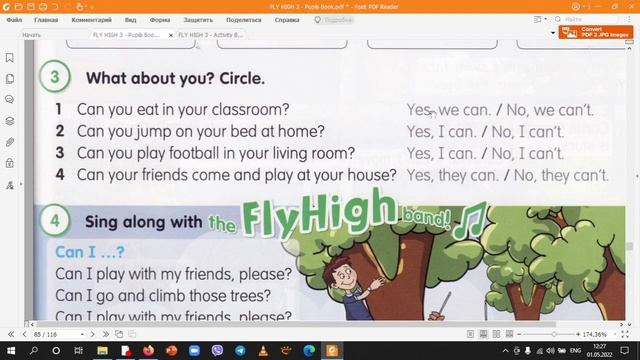Go to the previous page
640x360 pixels.
point(24,334)
